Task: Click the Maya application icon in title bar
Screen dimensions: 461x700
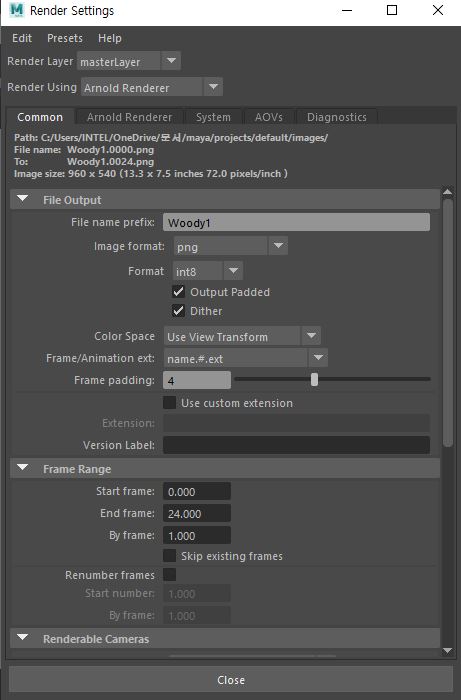Action: [17, 10]
